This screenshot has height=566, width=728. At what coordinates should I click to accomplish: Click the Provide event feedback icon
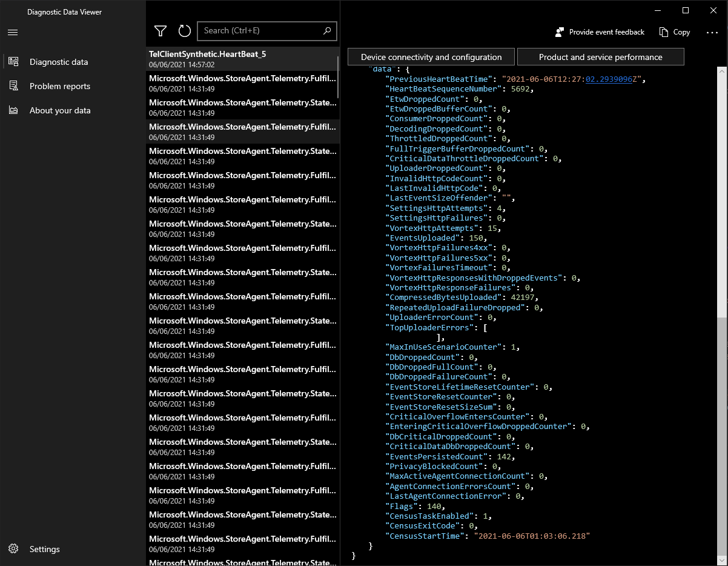pos(560,32)
